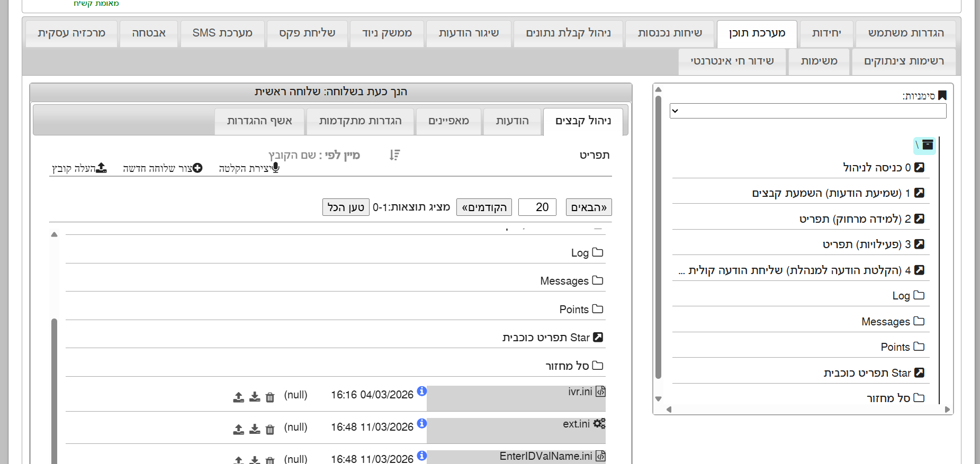Select 2 (למידה מרחוק) תפריט in the tree
The height and width of the screenshot is (464, 980).
(861, 219)
